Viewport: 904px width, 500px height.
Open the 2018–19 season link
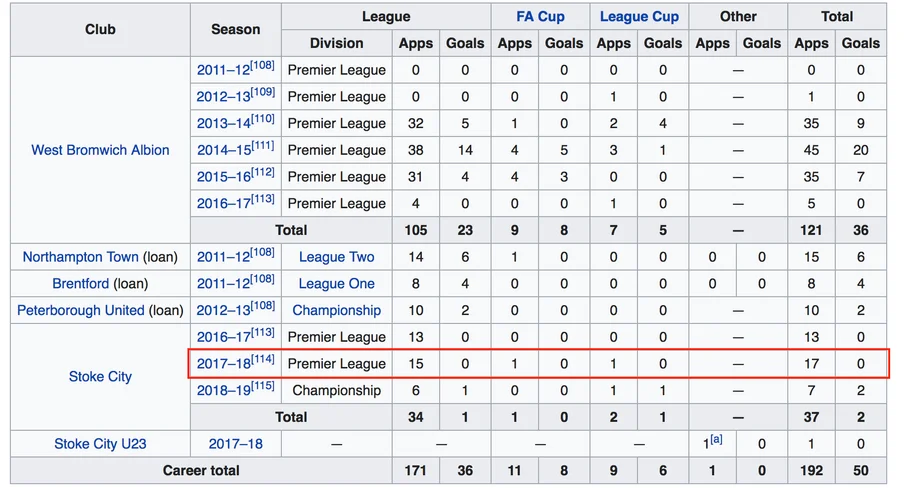pyautogui.click(x=224, y=390)
